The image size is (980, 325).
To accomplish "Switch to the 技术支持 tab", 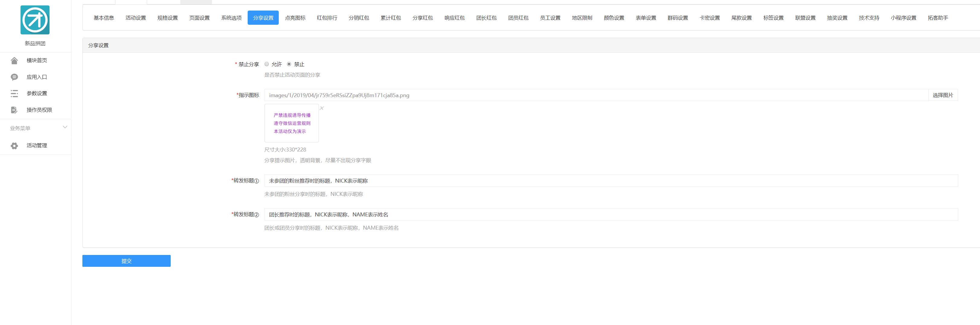I will point(869,18).
